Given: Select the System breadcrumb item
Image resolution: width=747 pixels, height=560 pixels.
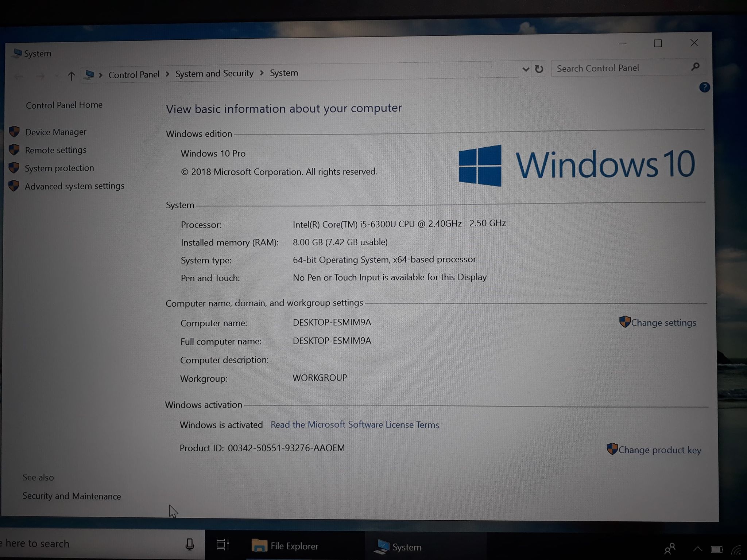Looking at the screenshot, I should point(284,73).
